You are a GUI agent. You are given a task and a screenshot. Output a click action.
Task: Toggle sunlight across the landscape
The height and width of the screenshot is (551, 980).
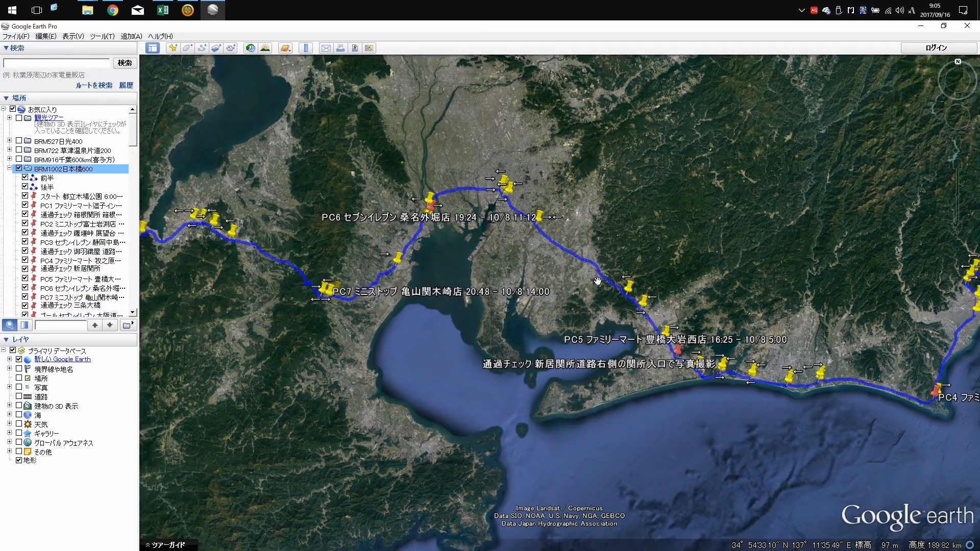[x=265, y=48]
